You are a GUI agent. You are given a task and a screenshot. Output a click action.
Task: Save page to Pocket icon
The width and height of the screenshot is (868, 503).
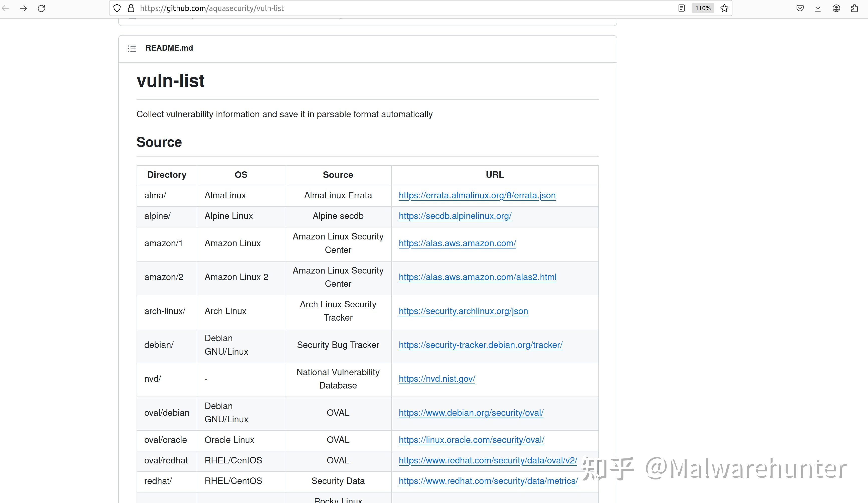800,8
